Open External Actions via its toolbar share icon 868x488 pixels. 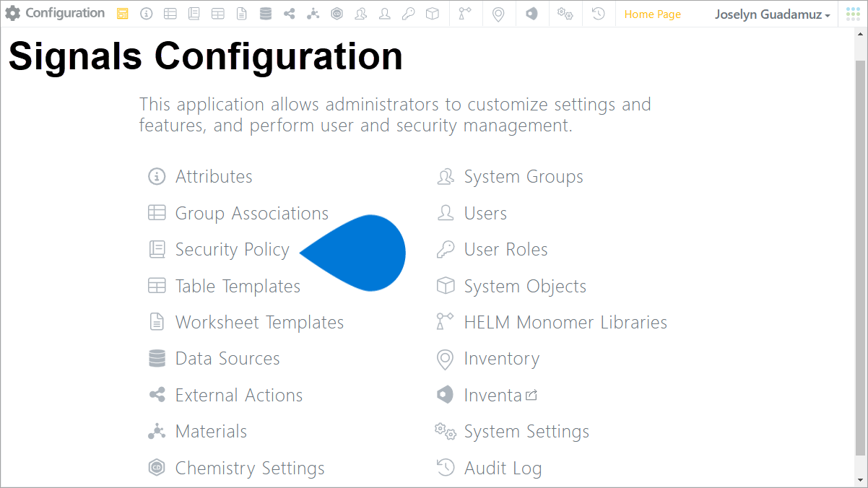pyautogui.click(x=290, y=14)
